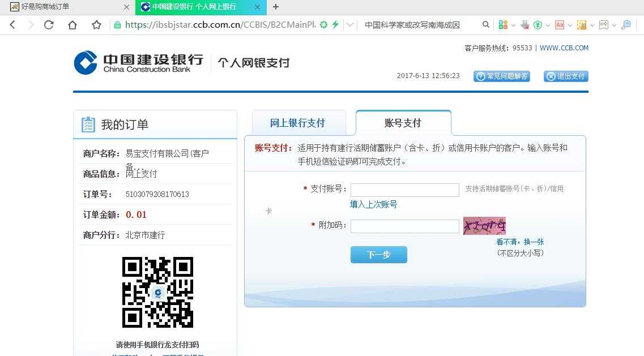
Task: Click the download manager icon
Action: coord(525,25)
